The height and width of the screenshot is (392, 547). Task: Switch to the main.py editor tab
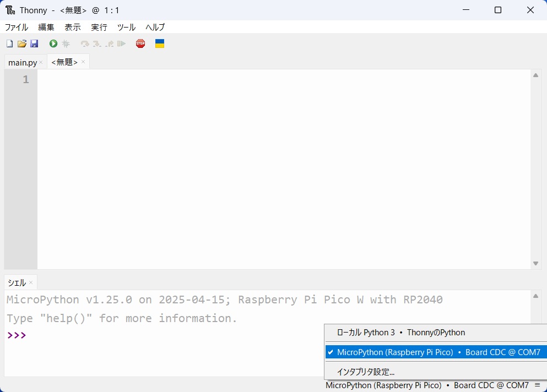pyautogui.click(x=23, y=62)
